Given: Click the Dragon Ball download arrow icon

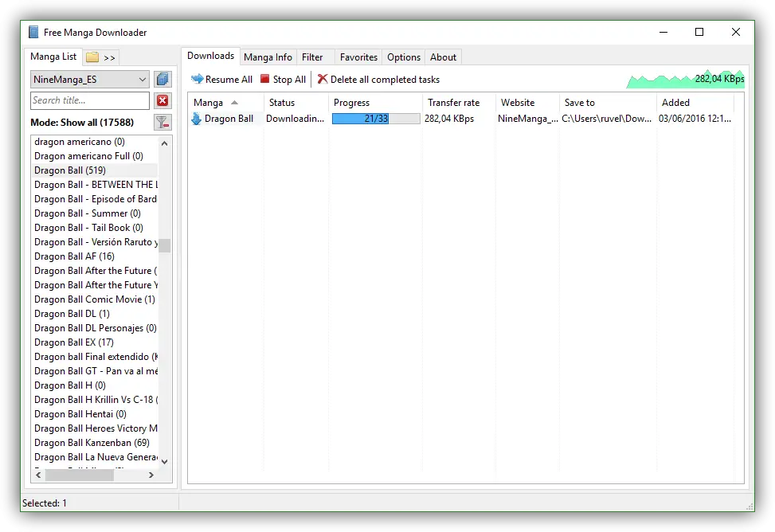Looking at the screenshot, I should [196, 119].
